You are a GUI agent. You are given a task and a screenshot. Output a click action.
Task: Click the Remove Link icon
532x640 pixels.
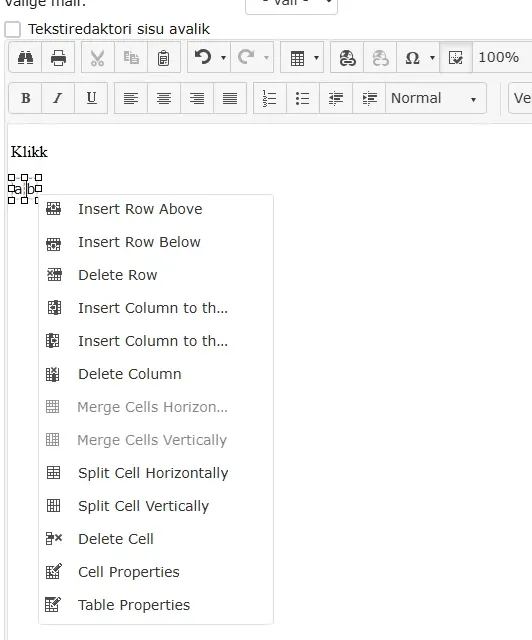pyautogui.click(x=380, y=58)
